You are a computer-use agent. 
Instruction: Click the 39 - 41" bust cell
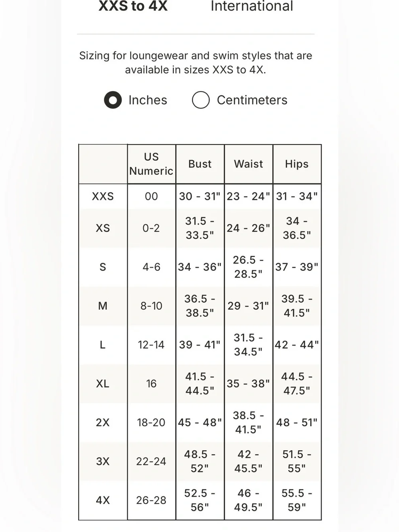[200, 344]
